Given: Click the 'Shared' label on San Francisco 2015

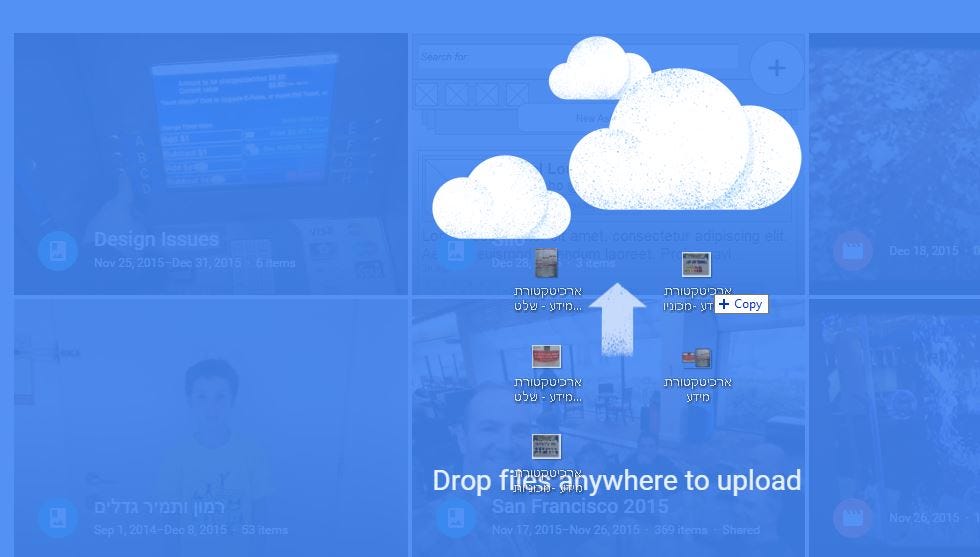Looking at the screenshot, I should pos(741,529).
